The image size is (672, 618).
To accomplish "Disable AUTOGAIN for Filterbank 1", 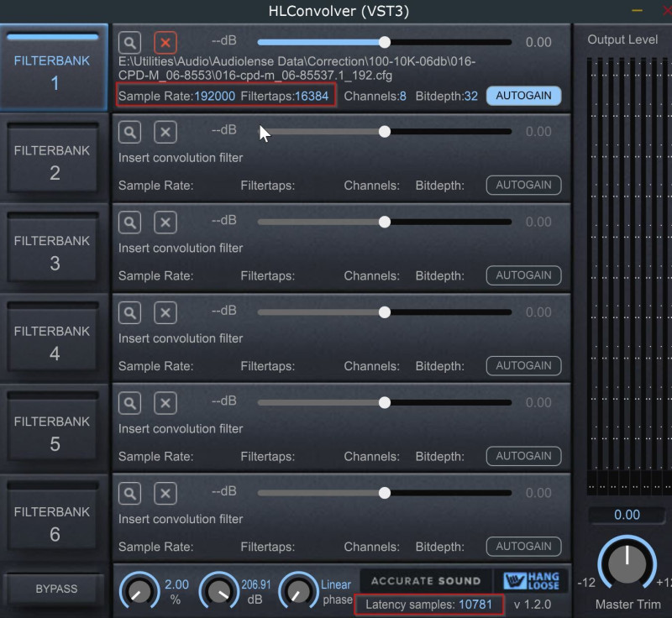I will (523, 96).
